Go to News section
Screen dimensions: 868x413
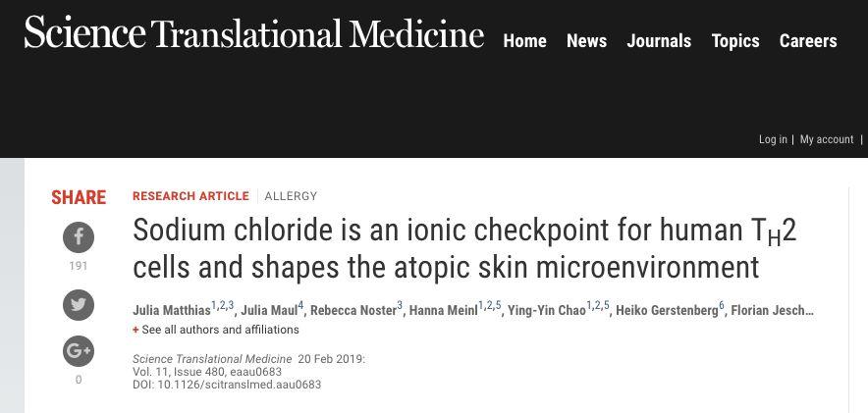[x=587, y=41]
